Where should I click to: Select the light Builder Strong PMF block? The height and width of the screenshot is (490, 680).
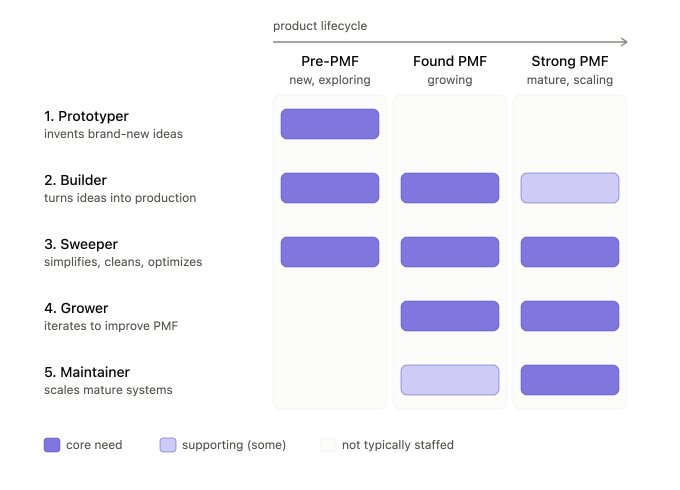pyautogui.click(x=570, y=188)
